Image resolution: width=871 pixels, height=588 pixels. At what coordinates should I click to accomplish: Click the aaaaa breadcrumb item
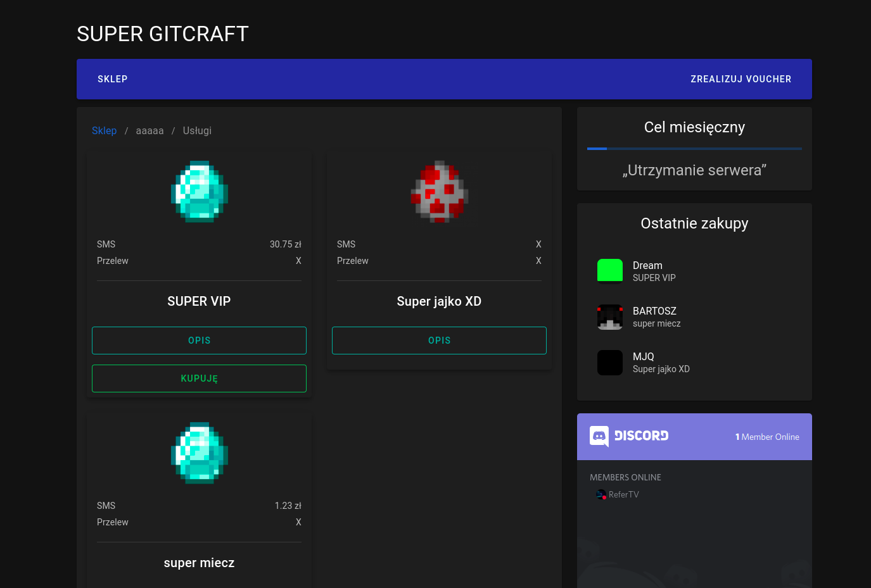(149, 130)
